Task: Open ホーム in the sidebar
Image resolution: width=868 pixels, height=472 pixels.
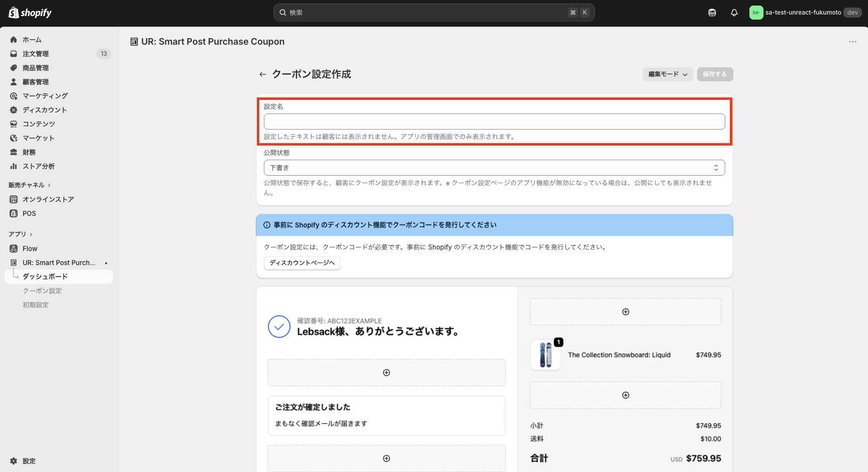Action: [x=32, y=40]
